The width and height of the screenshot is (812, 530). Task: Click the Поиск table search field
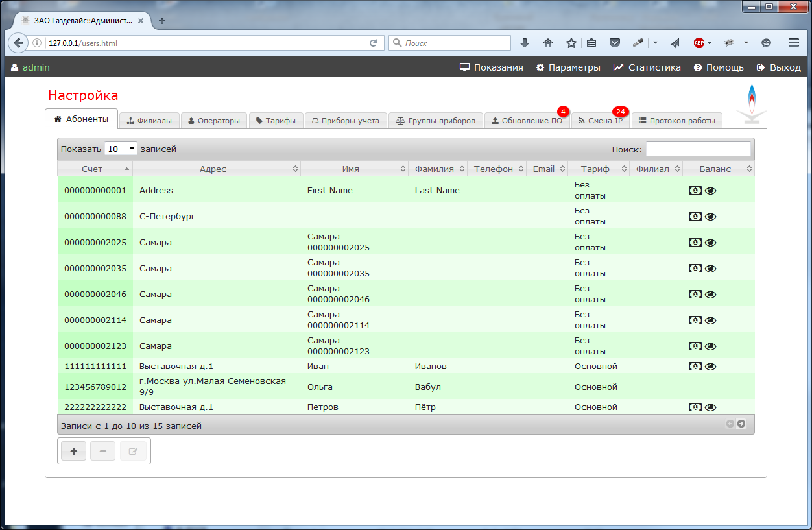[x=698, y=149]
